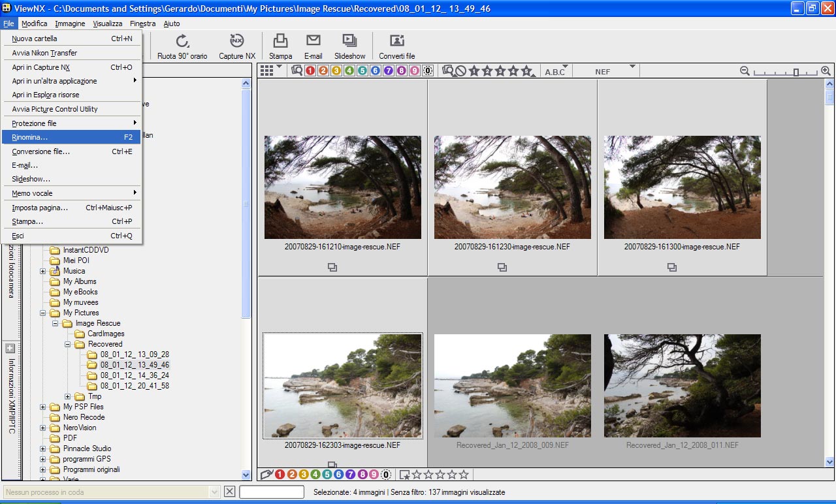
Task: Select thumbnail 20070829-161230-image-rescue.NEF
Action: (512, 187)
